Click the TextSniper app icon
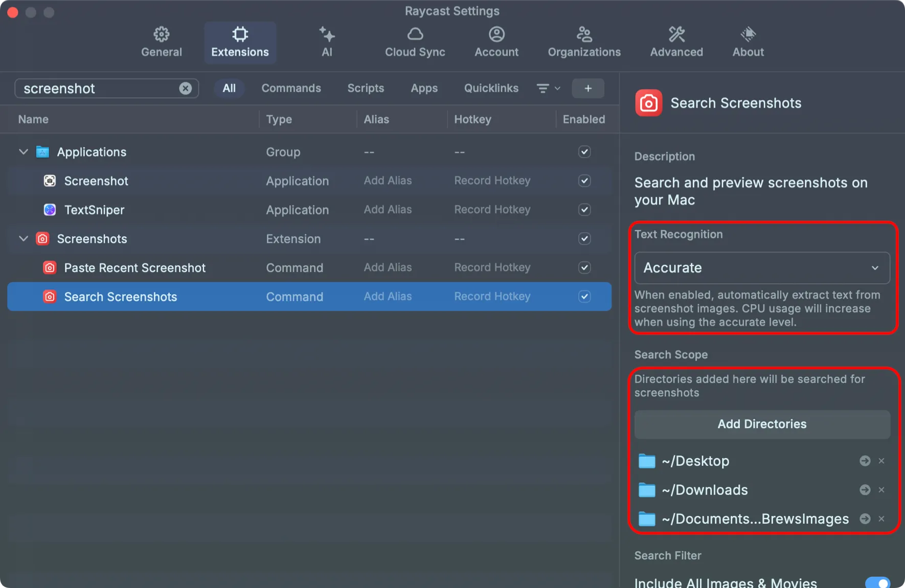This screenshot has height=588, width=905. [x=49, y=210]
